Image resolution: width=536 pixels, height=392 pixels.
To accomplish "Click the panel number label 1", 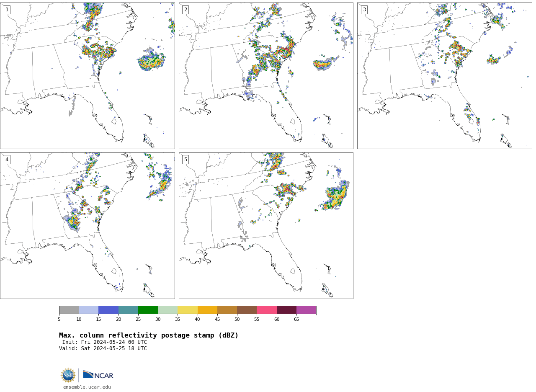I will tap(7, 10).
